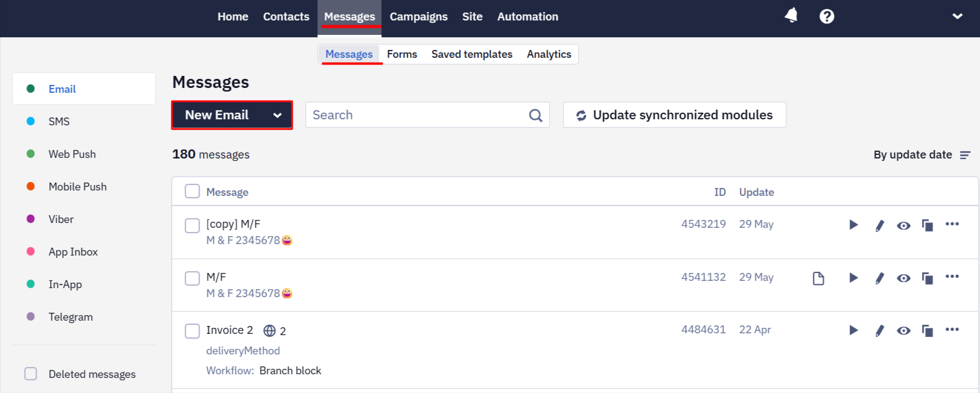Edit the [copy] M/F message with pencil
The height and width of the screenshot is (393, 980).
point(879,225)
